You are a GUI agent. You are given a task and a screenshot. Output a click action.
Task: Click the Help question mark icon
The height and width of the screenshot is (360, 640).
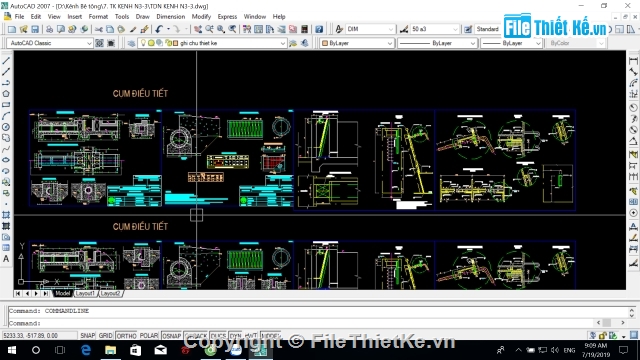coord(319,29)
